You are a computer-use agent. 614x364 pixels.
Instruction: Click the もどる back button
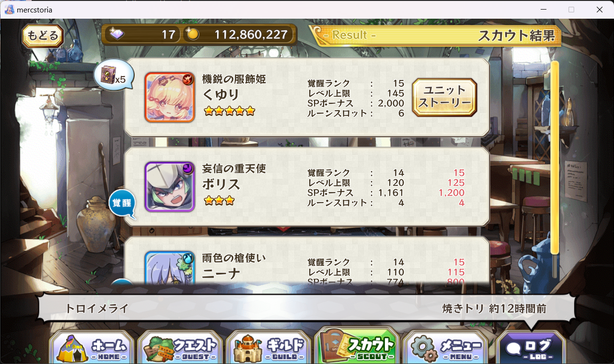[x=43, y=35]
